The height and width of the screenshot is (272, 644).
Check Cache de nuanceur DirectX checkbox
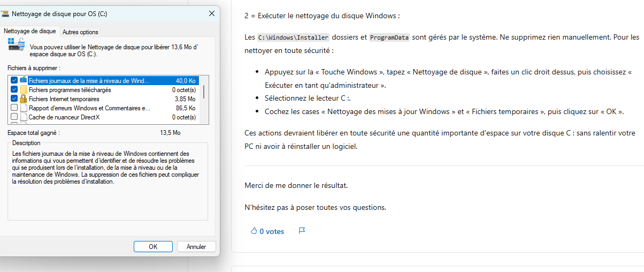[x=14, y=117]
